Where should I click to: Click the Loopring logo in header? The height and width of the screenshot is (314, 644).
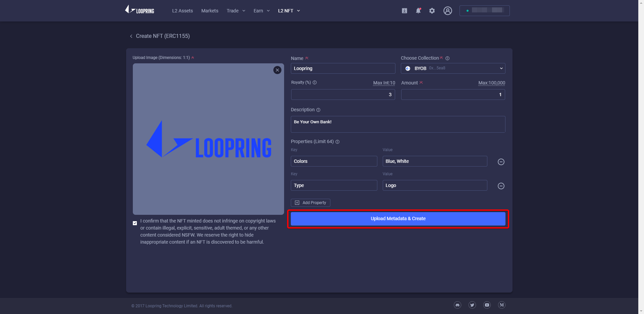tap(140, 10)
